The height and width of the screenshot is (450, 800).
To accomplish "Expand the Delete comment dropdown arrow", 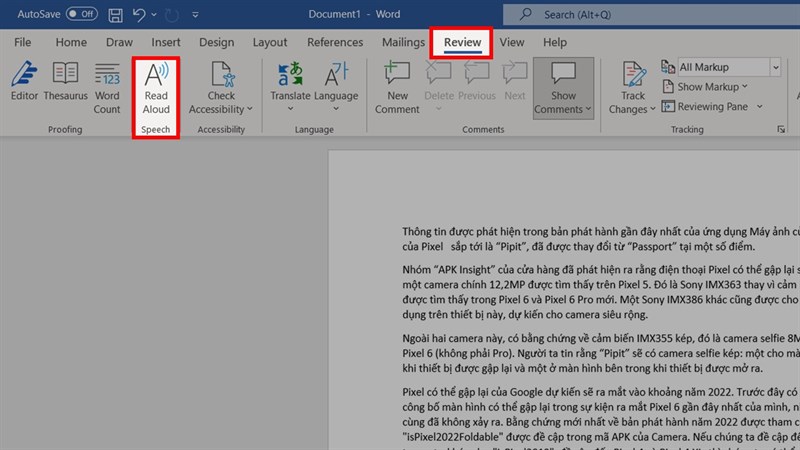I will coord(439,109).
